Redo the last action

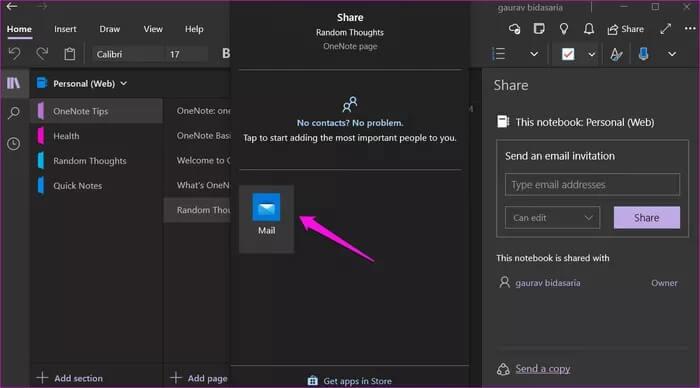[42, 54]
